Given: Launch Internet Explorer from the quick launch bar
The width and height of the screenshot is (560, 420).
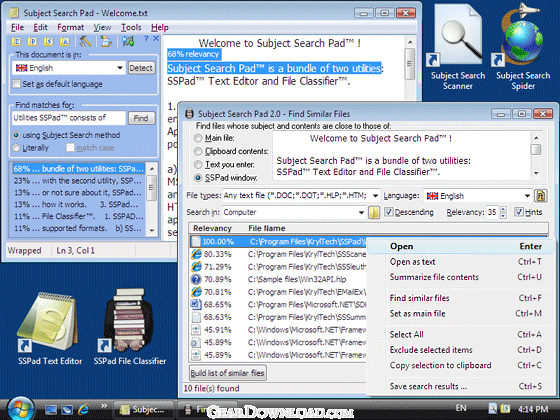Looking at the screenshot, I should [83, 409].
